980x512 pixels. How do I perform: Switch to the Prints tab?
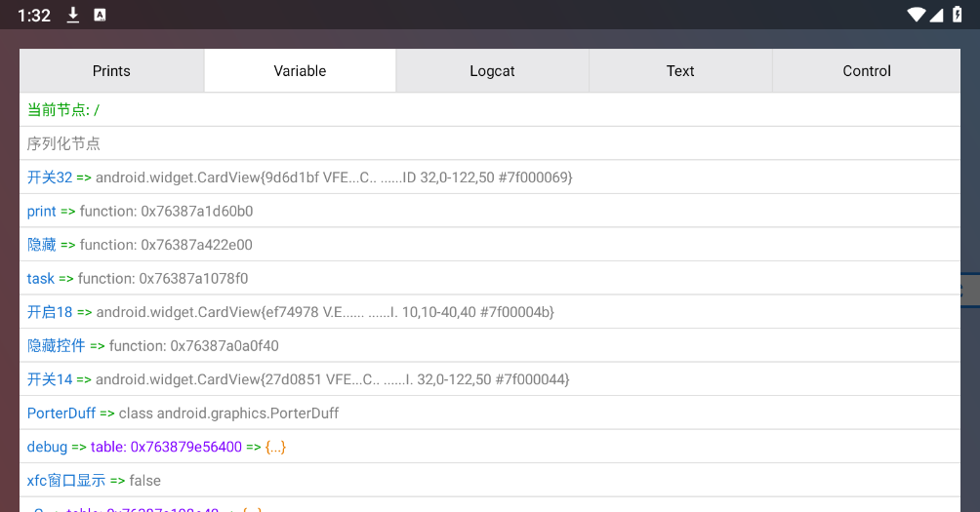click(111, 71)
